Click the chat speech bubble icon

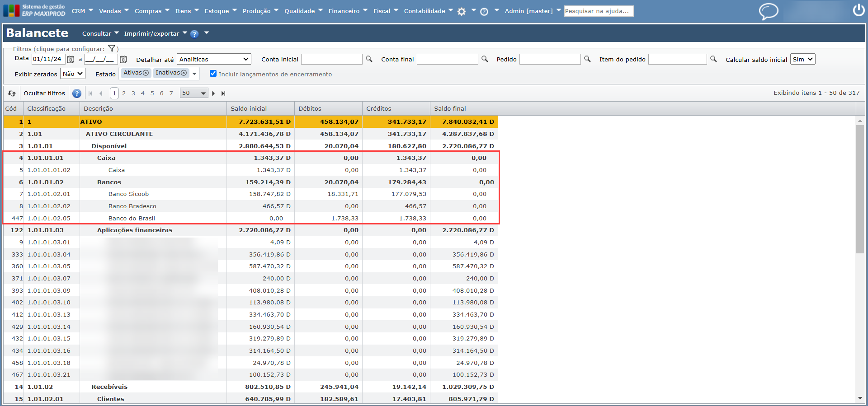click(768, 11)
